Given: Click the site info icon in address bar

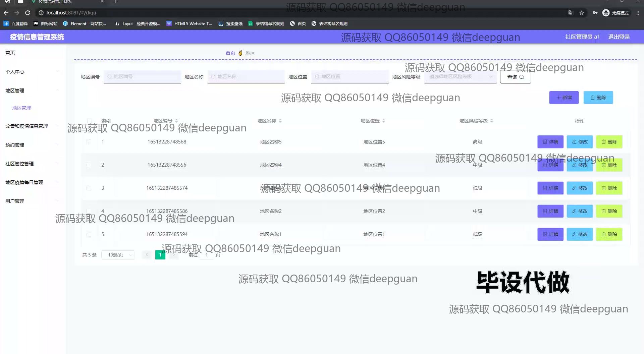Looking at the screenshot, I should click(x=41, y=13).
